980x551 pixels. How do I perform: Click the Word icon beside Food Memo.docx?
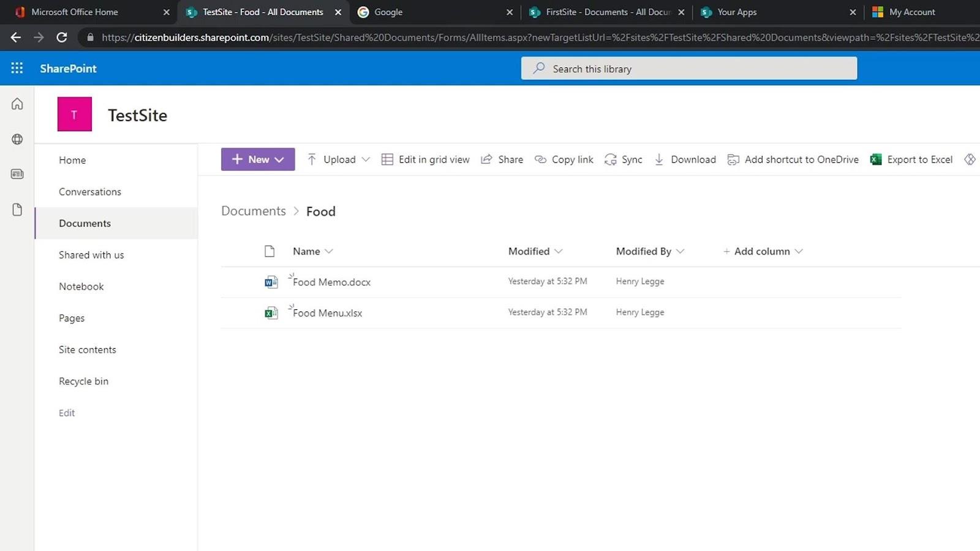coord(271,282)
